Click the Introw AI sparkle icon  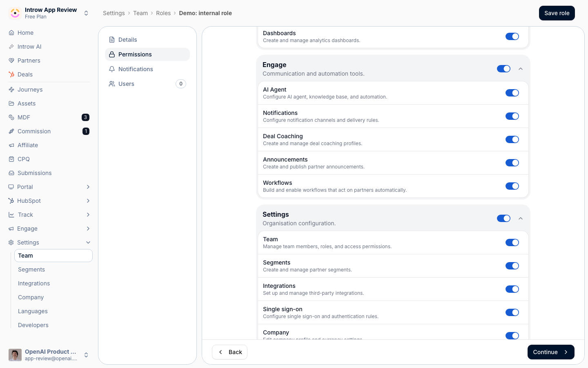tap(11, 47)
